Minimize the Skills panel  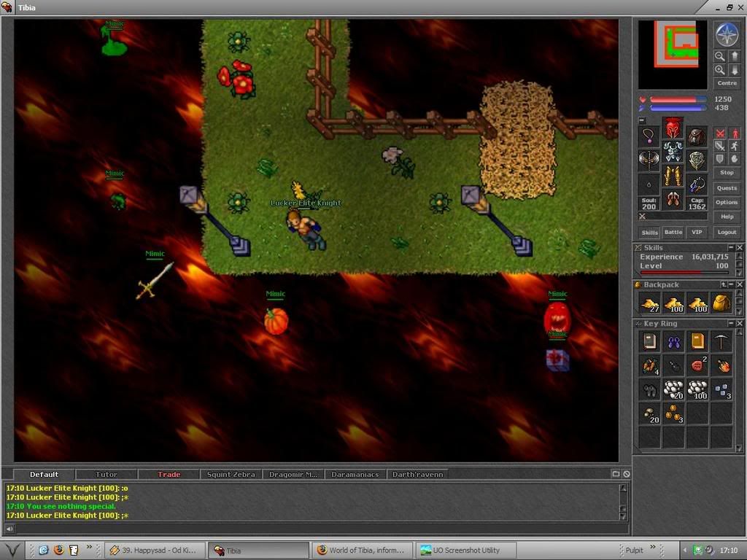(x=730, y=248)
